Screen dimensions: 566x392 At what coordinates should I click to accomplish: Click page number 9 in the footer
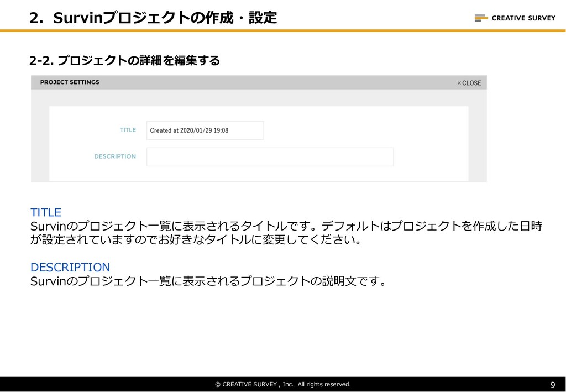click(x=553, y=385)
